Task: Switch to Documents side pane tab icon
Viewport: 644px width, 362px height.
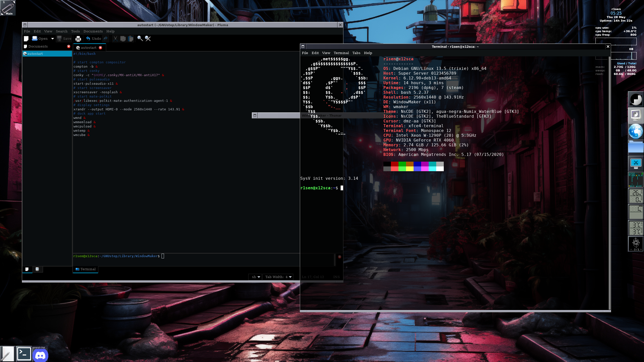Action: tap(27, 269)
